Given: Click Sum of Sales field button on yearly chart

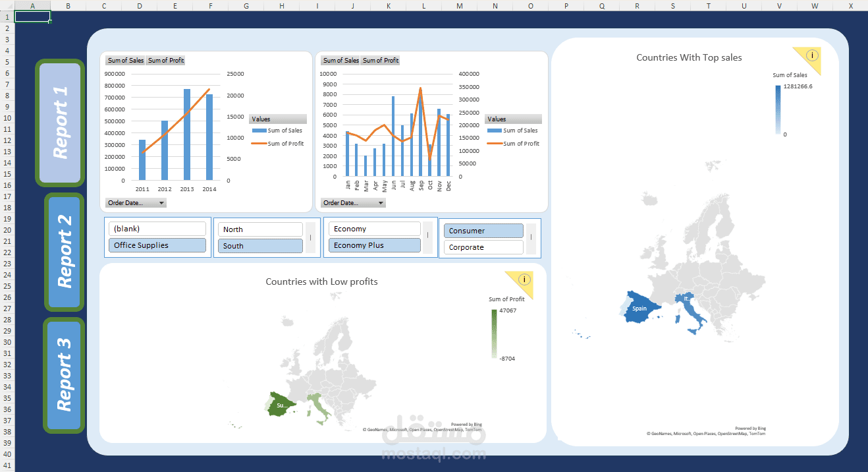Looking at the screenshot, I should pos(125,61).
